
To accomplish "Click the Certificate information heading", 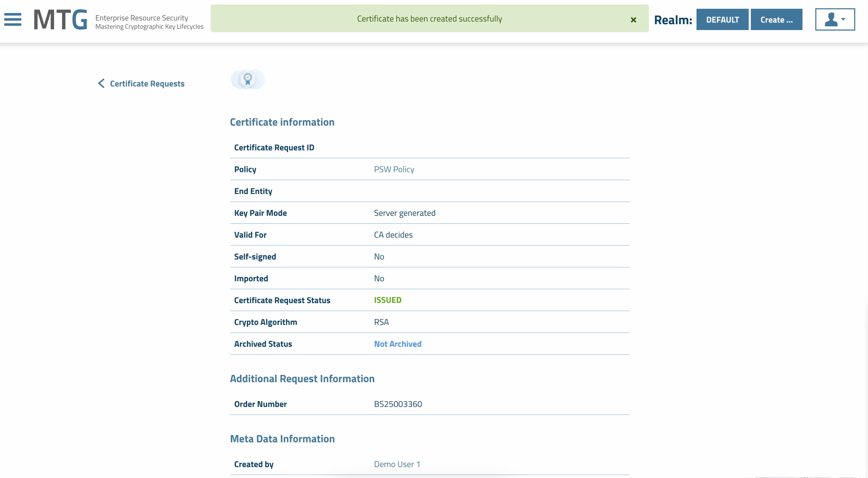I will 282,122.
